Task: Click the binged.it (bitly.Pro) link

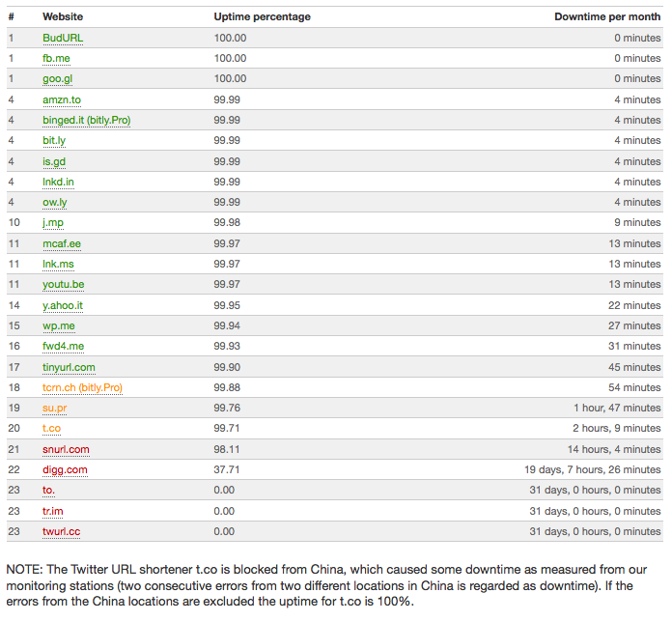Action: pyautogui.click(x=86, y=120)
